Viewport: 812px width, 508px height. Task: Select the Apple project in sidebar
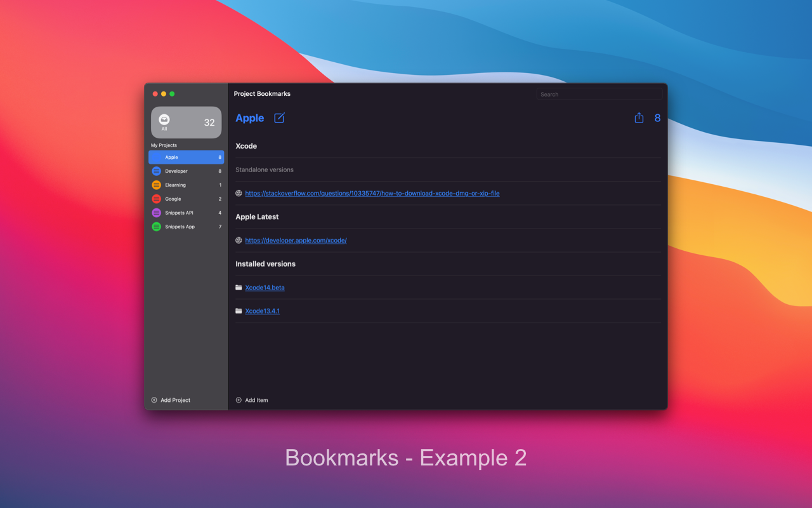pyautogui.click(x=187, y=157)
